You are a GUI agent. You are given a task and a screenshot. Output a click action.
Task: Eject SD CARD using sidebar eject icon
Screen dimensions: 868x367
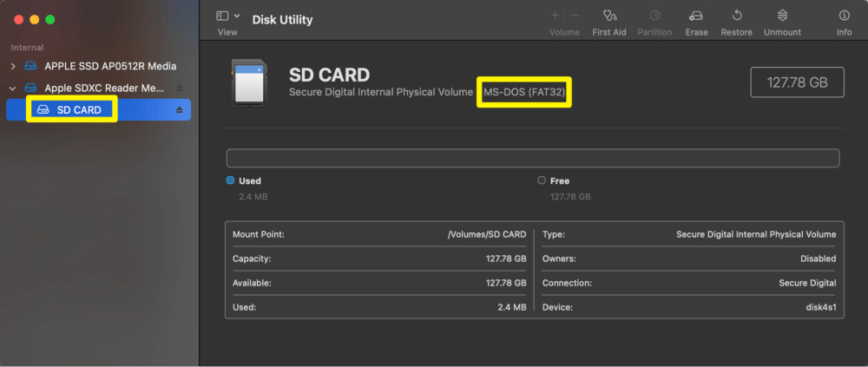tap(180, 109)
